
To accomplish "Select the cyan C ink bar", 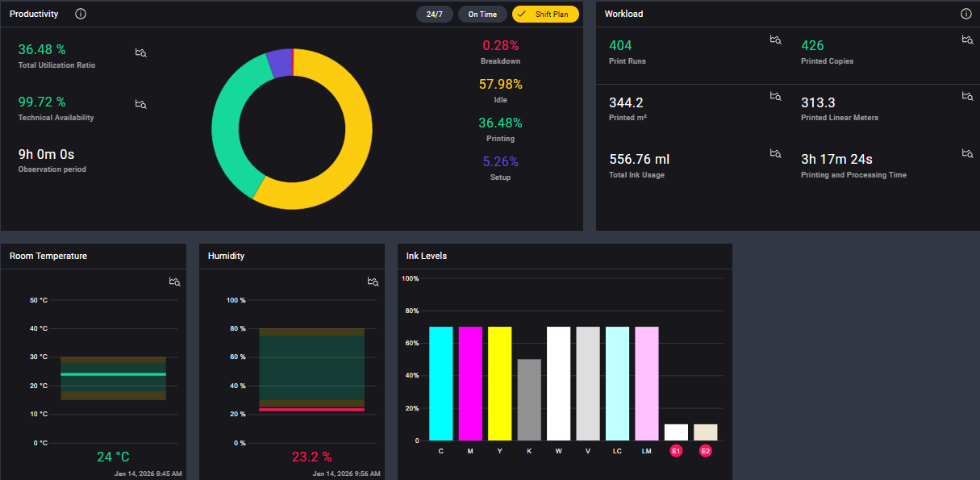I will pos(440,383).
